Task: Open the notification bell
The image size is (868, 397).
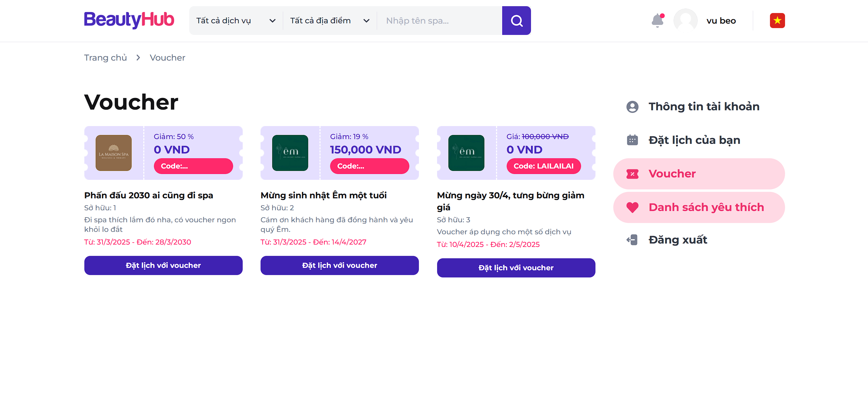Action: click(658, 21)
